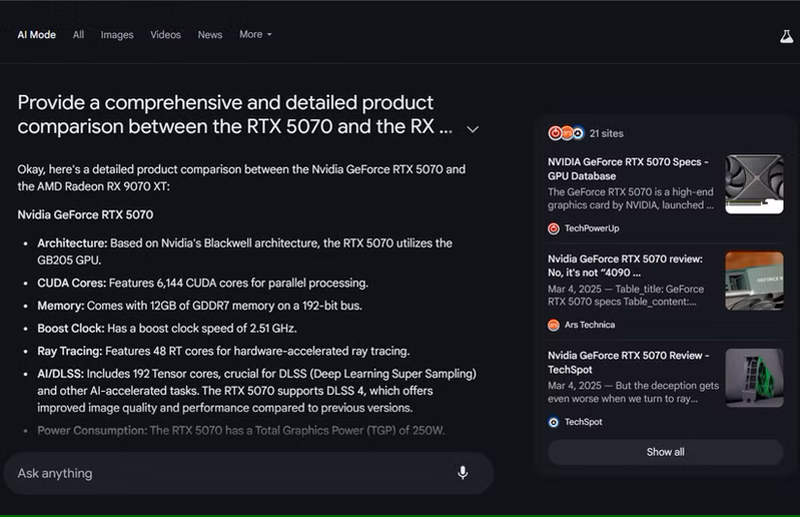Click the snippet "But the deception gets even worse"
This screenshot has width=800, height=517.
tap(633, 392)
